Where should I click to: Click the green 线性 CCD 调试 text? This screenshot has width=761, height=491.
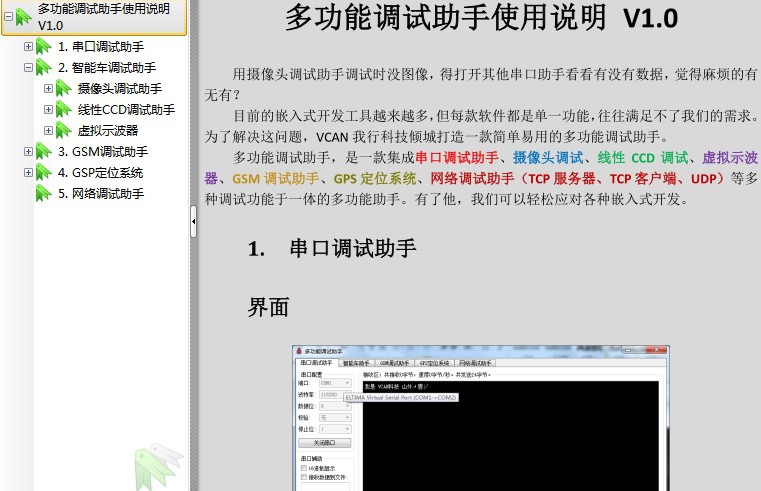coord(643,158)
